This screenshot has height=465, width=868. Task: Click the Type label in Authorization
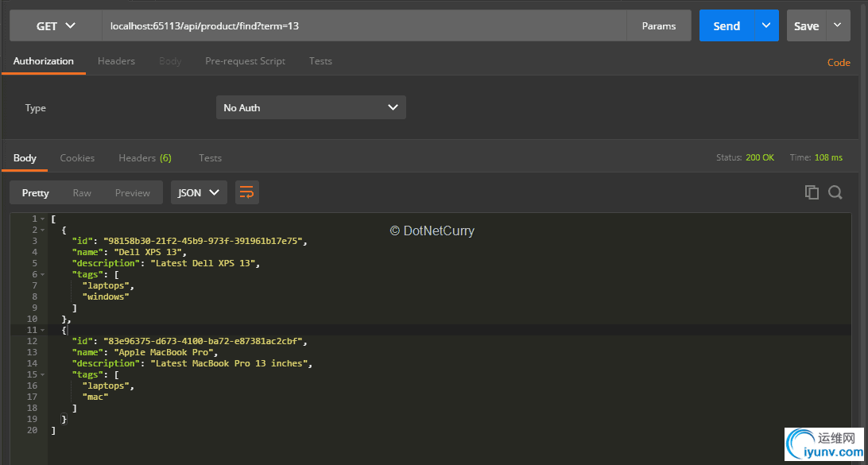(36, 108)
